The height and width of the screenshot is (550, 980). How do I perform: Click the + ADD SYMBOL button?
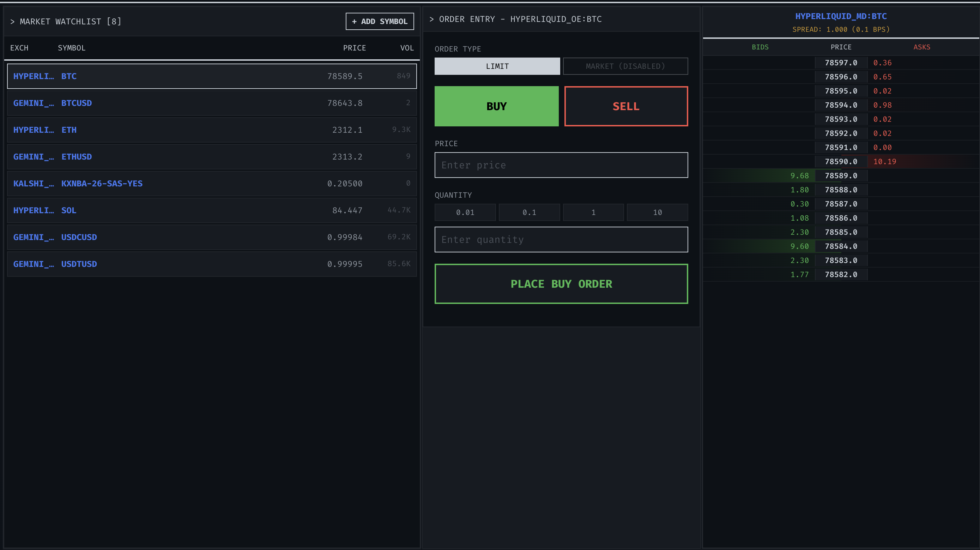(x=380, y=21)
